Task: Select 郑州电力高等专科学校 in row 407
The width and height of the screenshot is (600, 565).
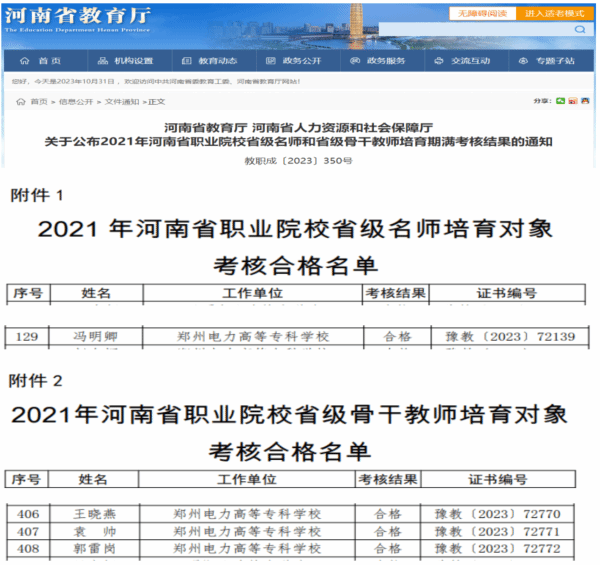Action: coord(247,532)
